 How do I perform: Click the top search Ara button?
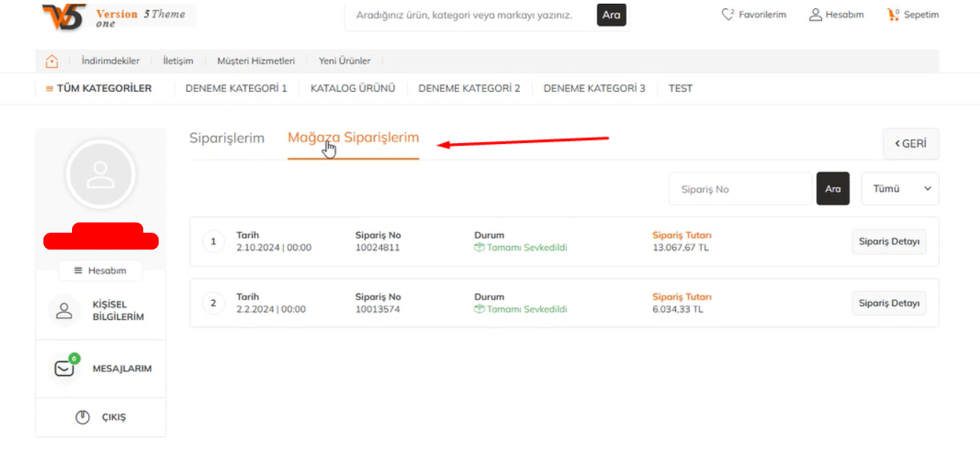pos(611,15)
